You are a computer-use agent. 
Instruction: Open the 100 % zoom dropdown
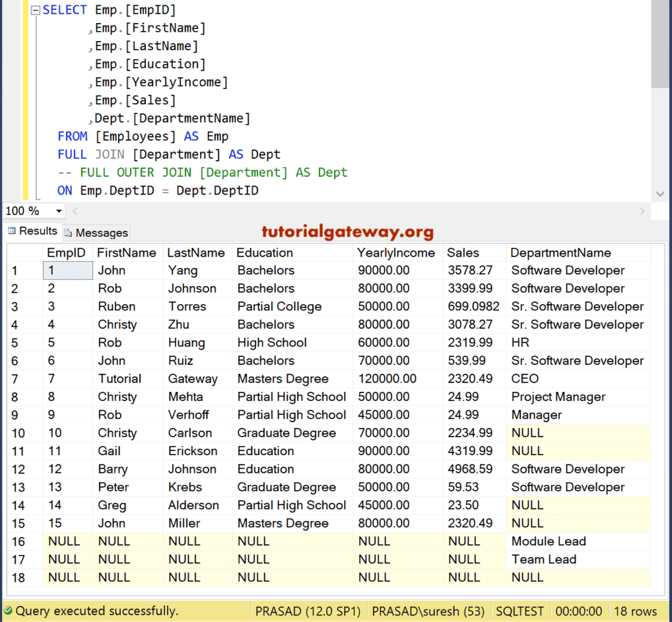pyautogui.click(x=59, y=211)
